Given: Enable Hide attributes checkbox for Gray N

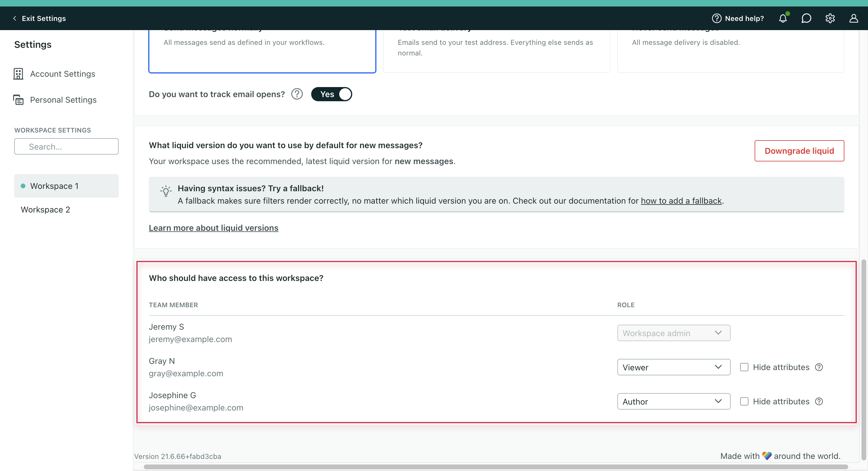Looking at the screenshot, I should [744, 367].
